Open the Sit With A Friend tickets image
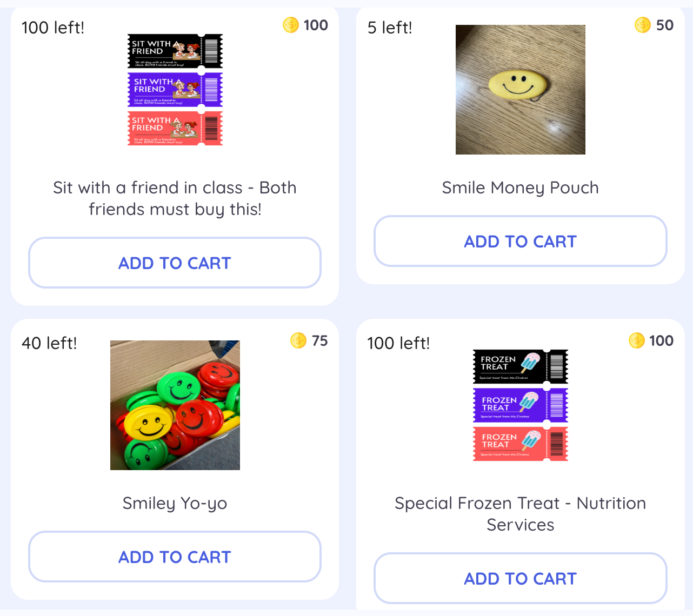693x616 pixels. [x=175, y=90]
